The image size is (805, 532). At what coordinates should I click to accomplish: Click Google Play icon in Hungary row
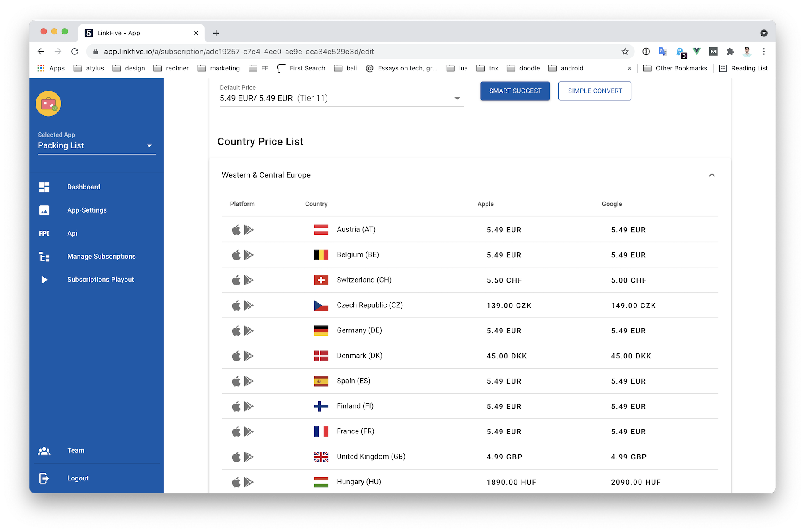(249, 482)
